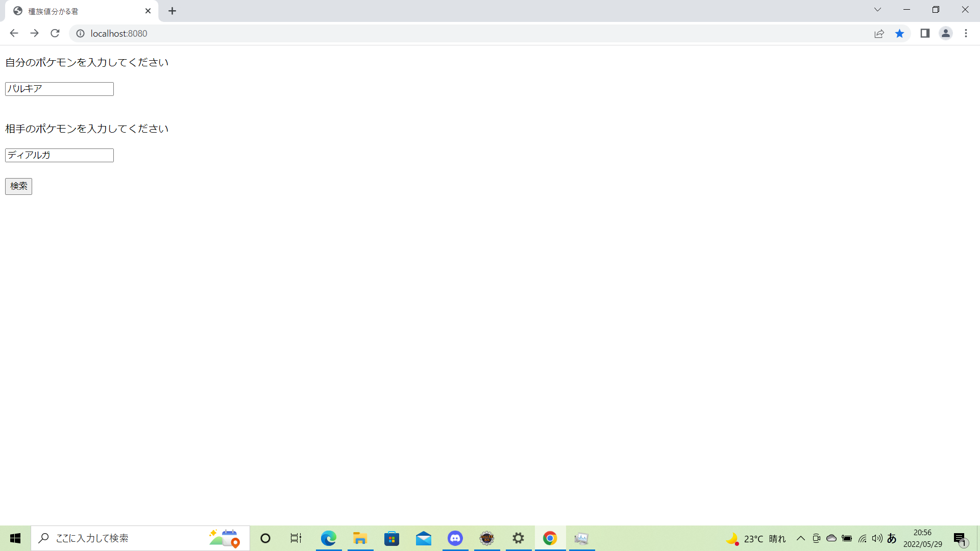980x551 pixels.
Task: Select the 種族値分かる君 browser tab
Action: click(x=82, y=11)
